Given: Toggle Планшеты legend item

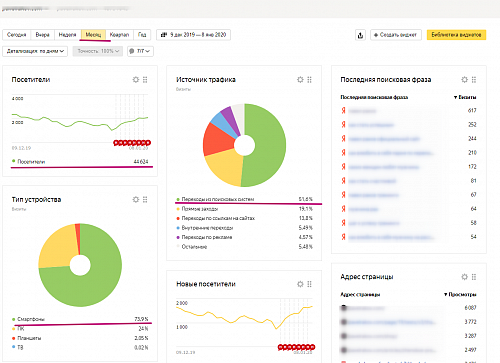Looking at the screenshot, I should (x=26, y=338).
